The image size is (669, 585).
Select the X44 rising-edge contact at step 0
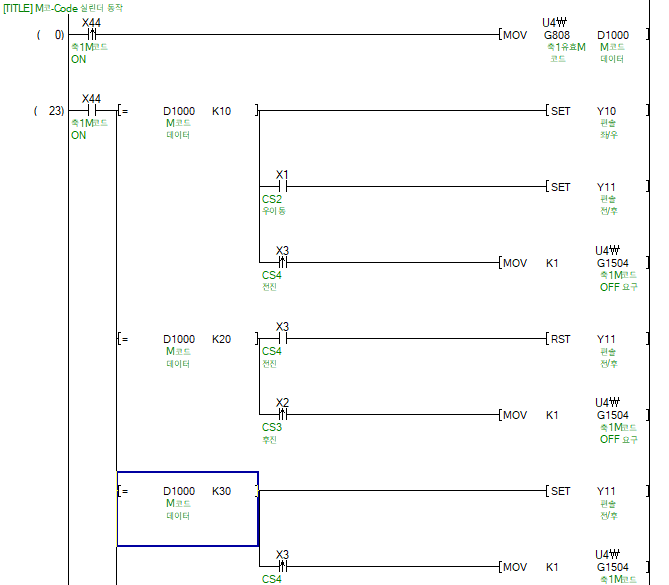(92, 35)
